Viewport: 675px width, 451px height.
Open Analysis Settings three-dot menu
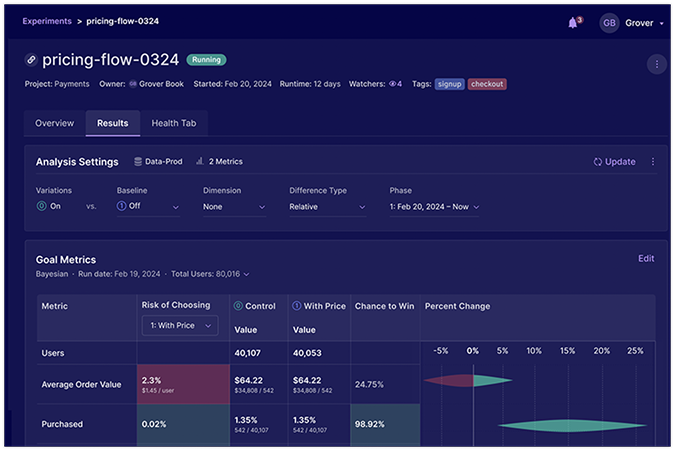pos(653,161)
